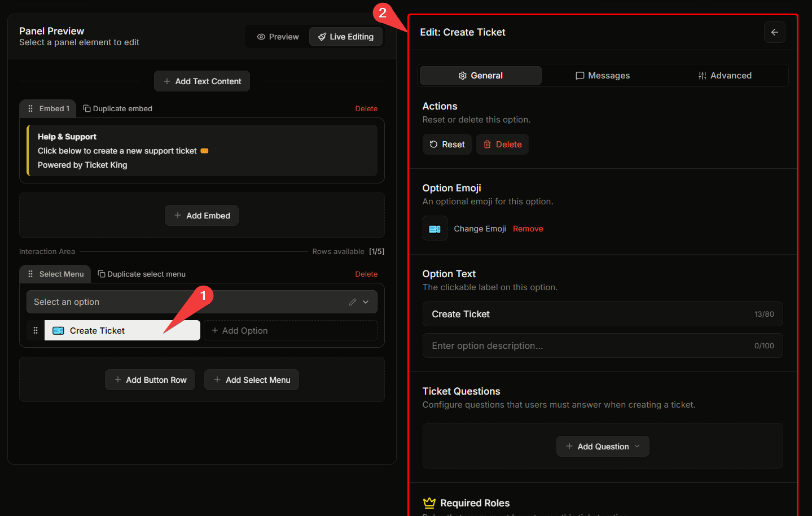Screen dimensions: 812x516
Task: Click Change Emoji
Action: click(480, 229)
